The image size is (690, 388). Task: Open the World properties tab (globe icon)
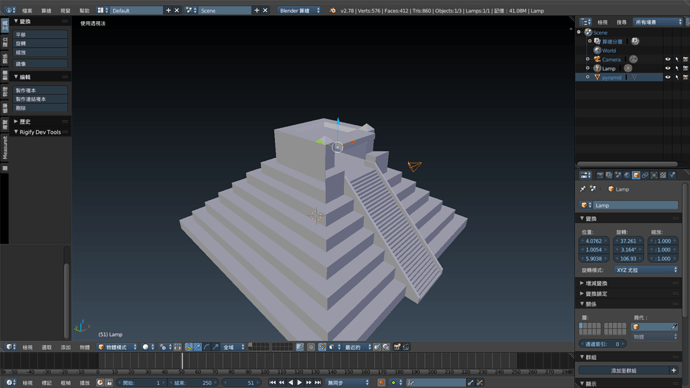click(627, 175)
